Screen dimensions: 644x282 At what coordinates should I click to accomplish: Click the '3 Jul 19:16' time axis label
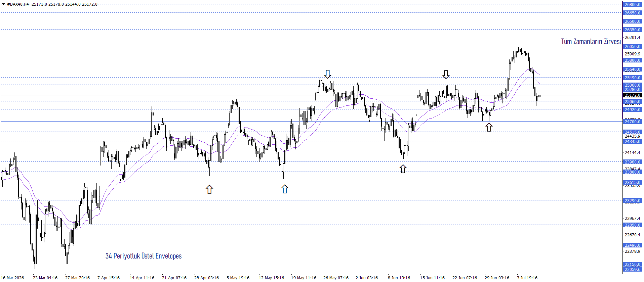click(x=527, y=278)
